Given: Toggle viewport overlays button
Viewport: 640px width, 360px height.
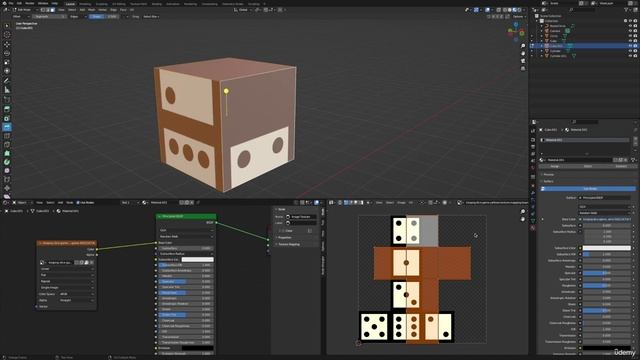Looking at the screenshot, I should point(487,10).
